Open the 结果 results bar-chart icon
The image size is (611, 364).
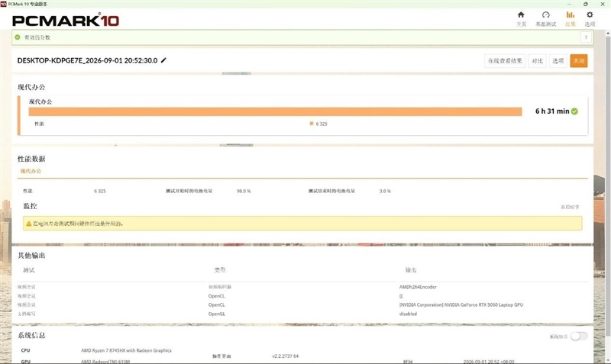570,14
